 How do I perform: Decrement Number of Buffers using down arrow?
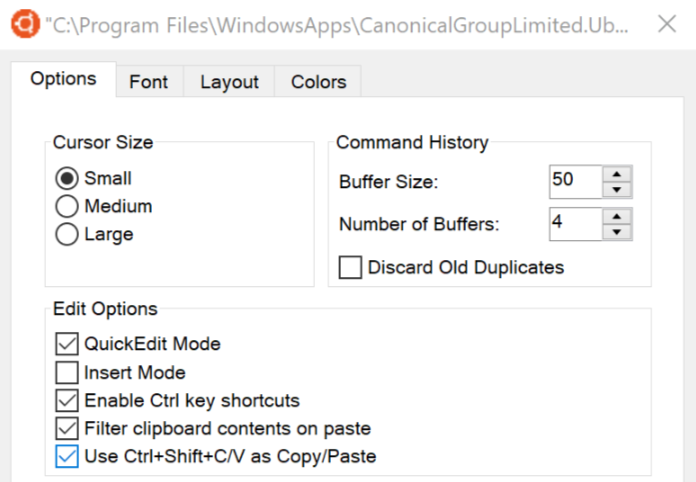[x=617, y=232]
